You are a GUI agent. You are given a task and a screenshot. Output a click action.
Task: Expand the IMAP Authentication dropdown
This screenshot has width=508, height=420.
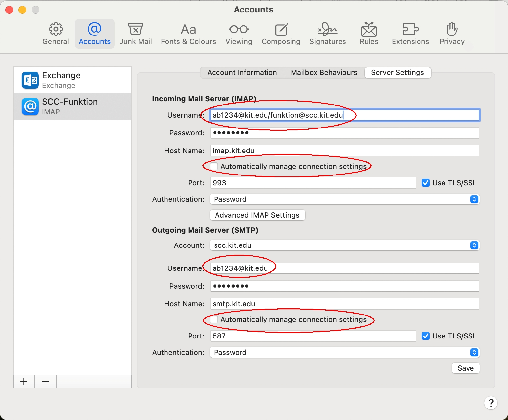[344, 199]
